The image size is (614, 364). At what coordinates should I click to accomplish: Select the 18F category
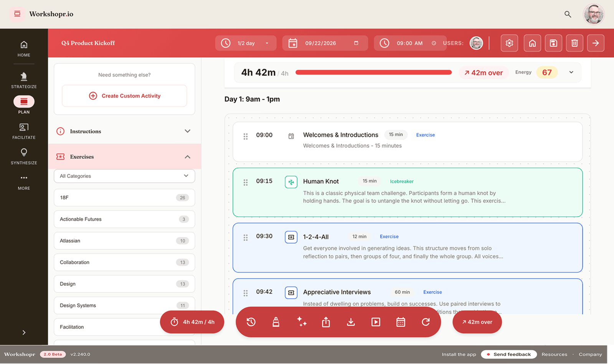coord(124,198)
